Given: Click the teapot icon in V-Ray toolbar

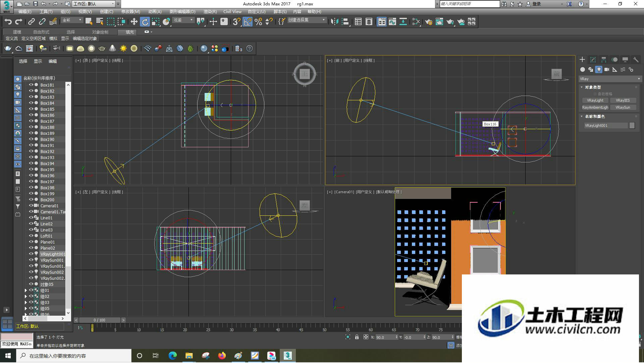Looking at the screenshot, I should (8, 49).
